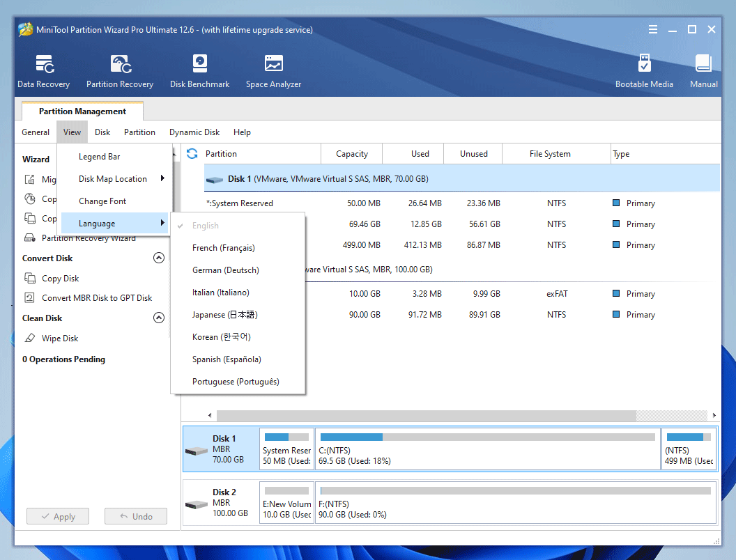Screen dimensions: 736x560
Task: Select the Partition Management tab
Action: click(x=82, y=111)
